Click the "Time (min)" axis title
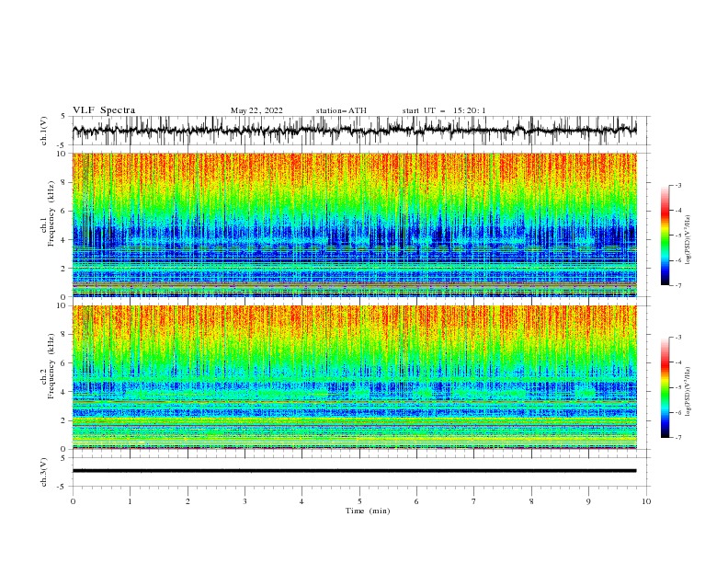This screenshot has width=728, height=563. (368, 511)
